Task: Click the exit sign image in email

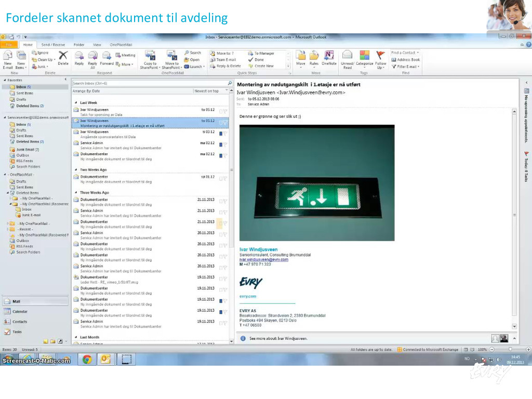Action: coord(317,183)
